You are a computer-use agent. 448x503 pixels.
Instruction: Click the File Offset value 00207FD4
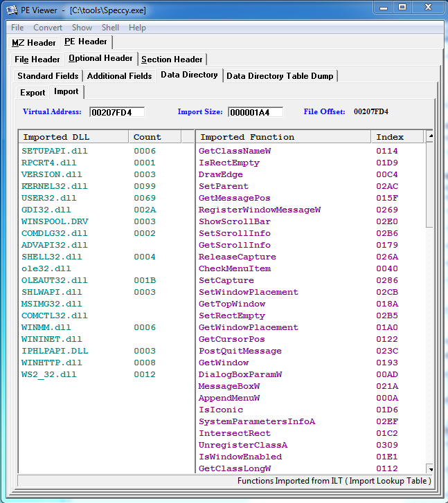(371, 111)
